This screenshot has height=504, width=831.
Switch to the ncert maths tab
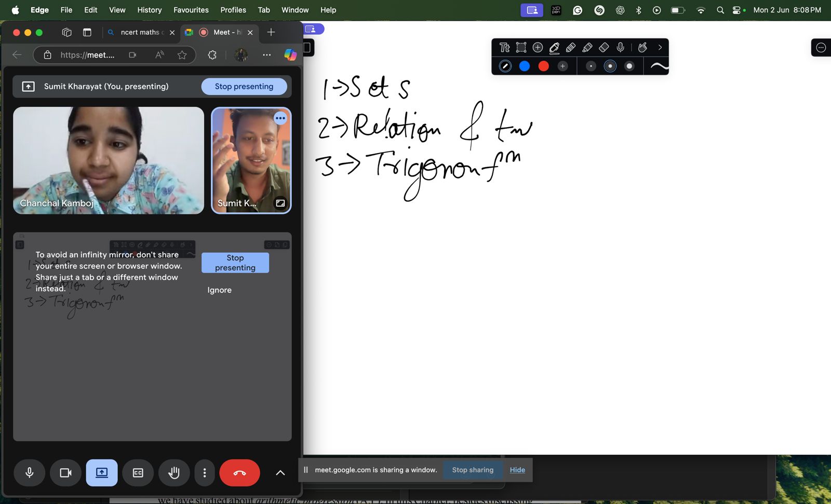[x=141, y=32]
